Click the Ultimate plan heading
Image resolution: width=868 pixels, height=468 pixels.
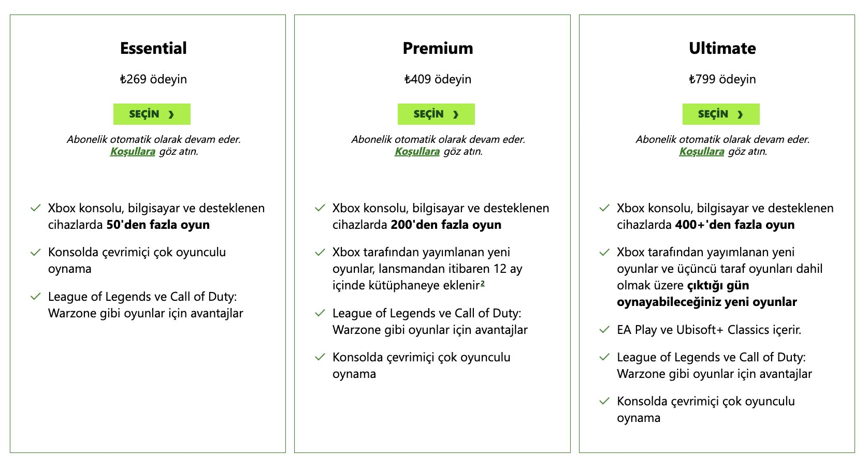point(722,48)
